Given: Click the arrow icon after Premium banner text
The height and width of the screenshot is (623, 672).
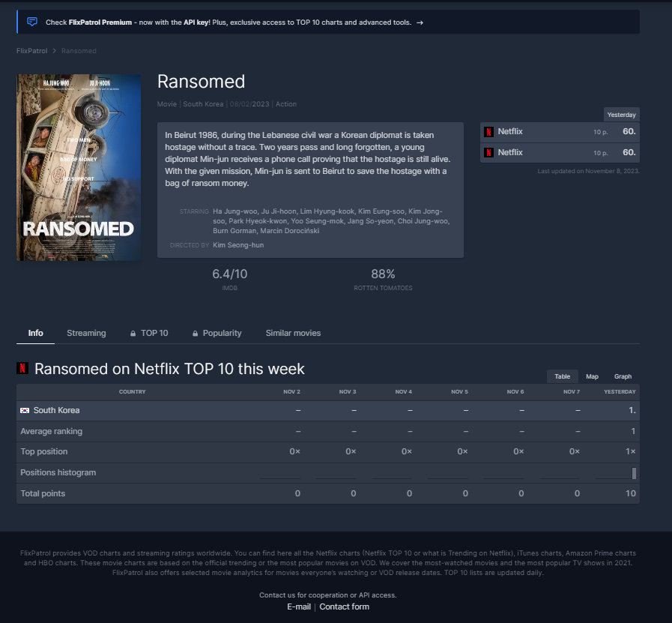Looking at the screenshot, I should click(x=420, y=22).
